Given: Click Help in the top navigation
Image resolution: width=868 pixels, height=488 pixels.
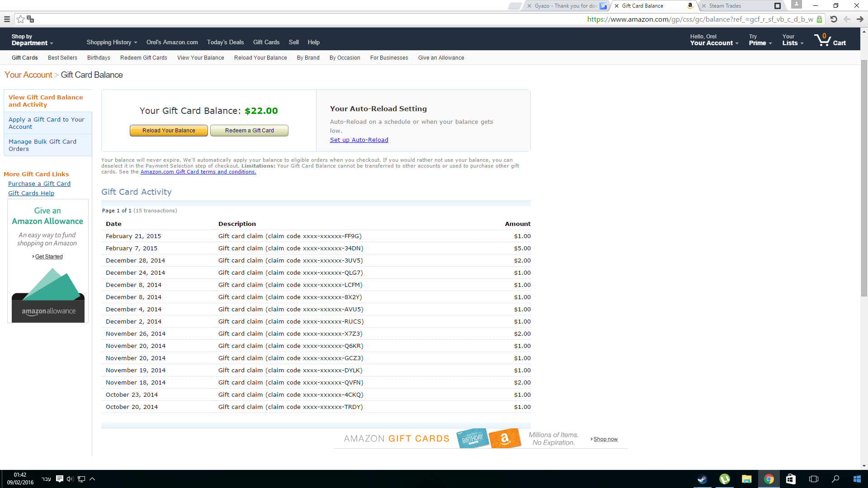Looking at the screenshot, I should pos(314,42).
